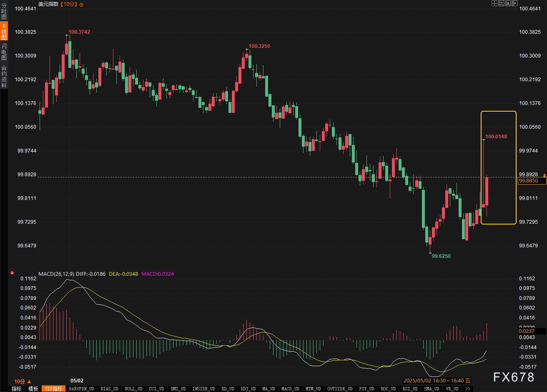The height and width of the screenshot is (392, 547).
Task: Open 合约资料 contract info in sidebar
Action: [4, 76]
